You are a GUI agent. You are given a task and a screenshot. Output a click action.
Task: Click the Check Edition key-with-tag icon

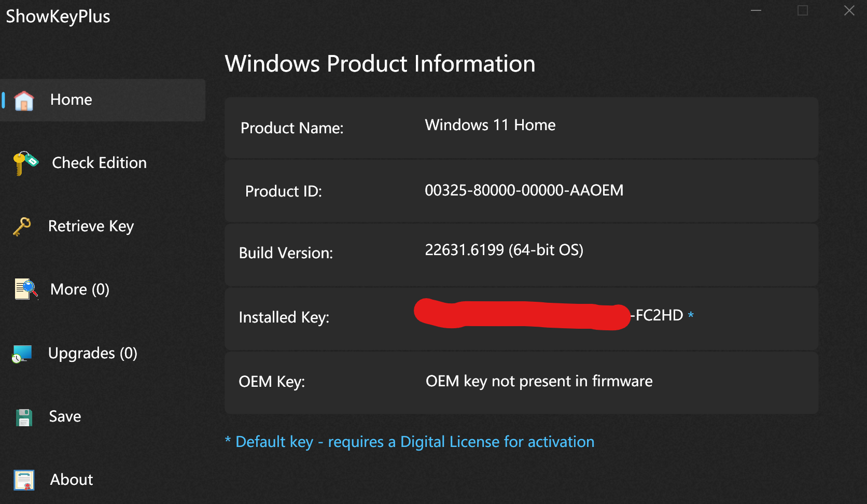coord(25,163)
